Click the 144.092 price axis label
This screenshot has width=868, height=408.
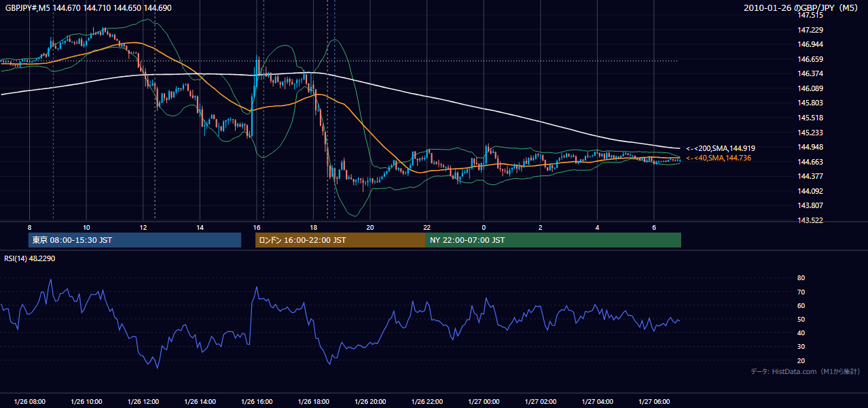(x=810, y=191)
